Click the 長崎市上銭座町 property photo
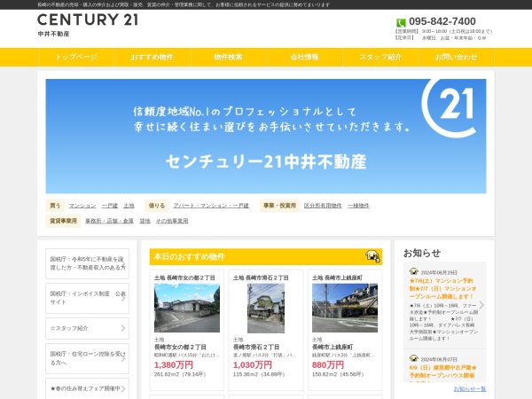The width and height of the screenshot is (532, 399). pos(345,308)
